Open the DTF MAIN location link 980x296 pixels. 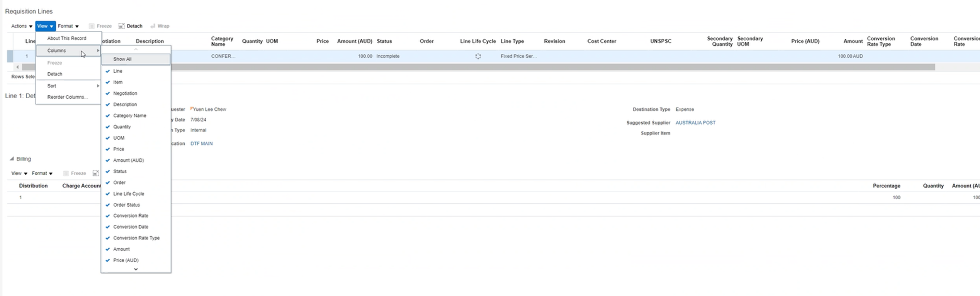pos(201,144)
